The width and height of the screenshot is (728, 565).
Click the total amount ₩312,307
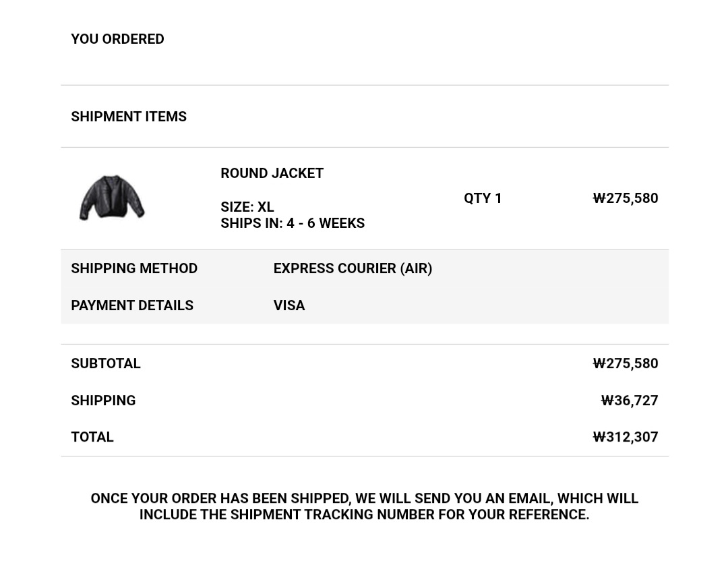[x=625, y=437]
